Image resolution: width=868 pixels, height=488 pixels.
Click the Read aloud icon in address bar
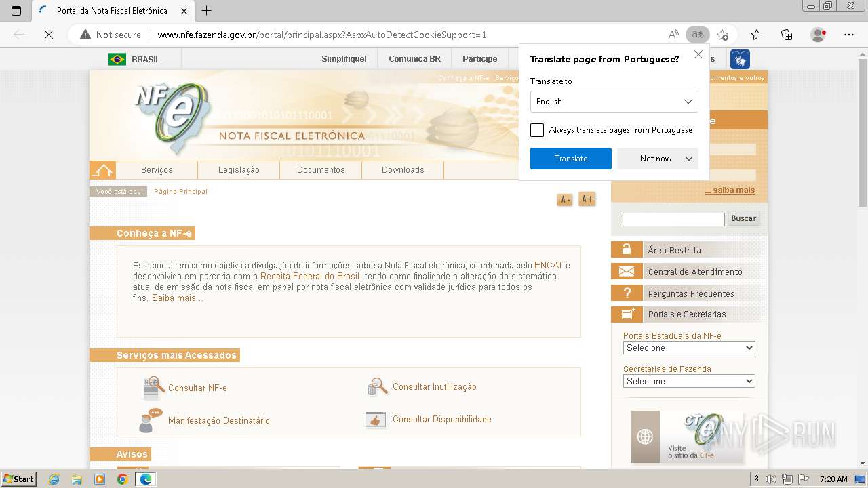(x=673, y=35)
